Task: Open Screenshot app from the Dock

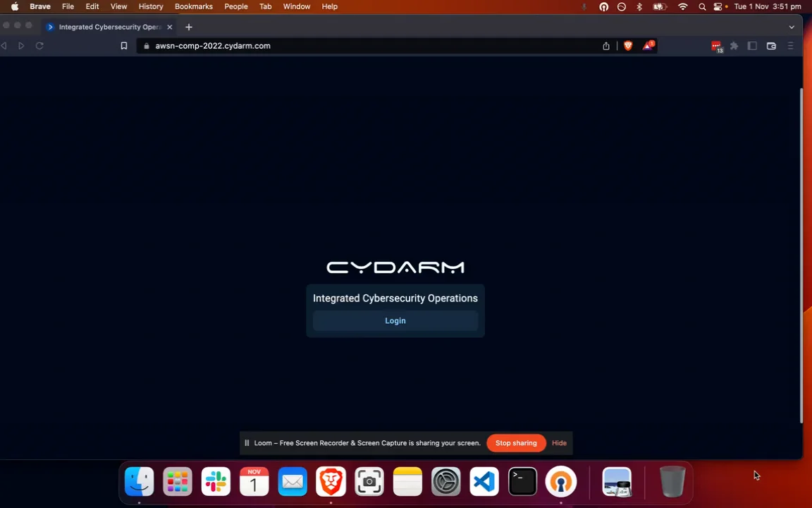Action: [369, 482]
